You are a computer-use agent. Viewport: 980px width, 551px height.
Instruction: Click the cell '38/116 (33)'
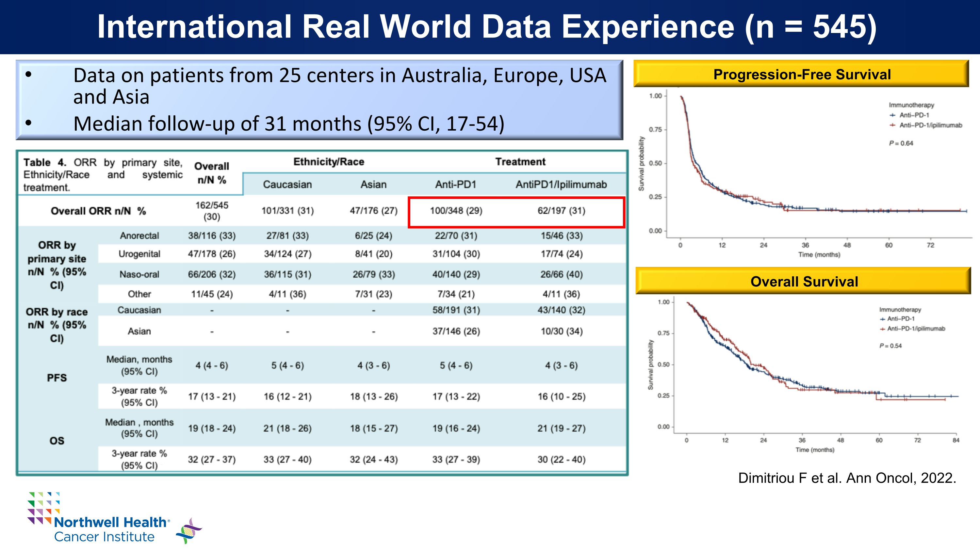pos(212,236)
